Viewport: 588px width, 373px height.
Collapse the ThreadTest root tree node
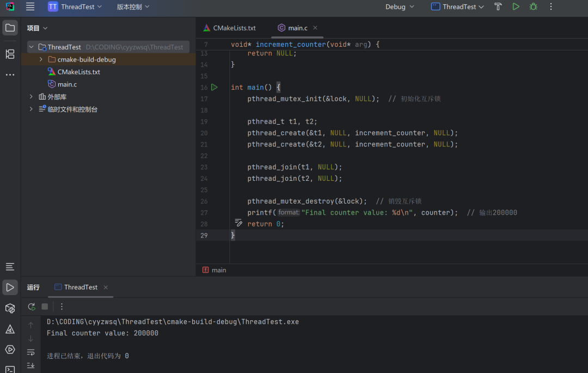32,47
